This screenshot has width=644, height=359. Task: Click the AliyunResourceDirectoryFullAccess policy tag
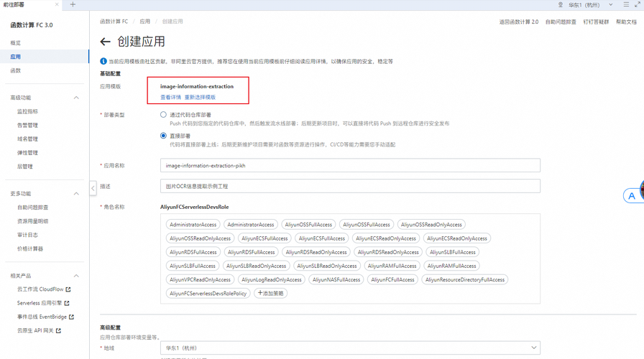(465, 280)
